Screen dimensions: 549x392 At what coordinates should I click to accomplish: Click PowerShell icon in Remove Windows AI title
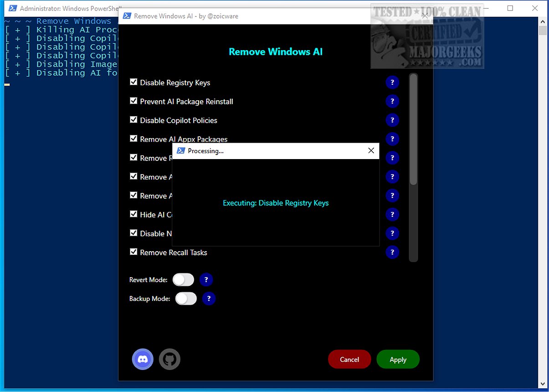(x=127, y=16)
